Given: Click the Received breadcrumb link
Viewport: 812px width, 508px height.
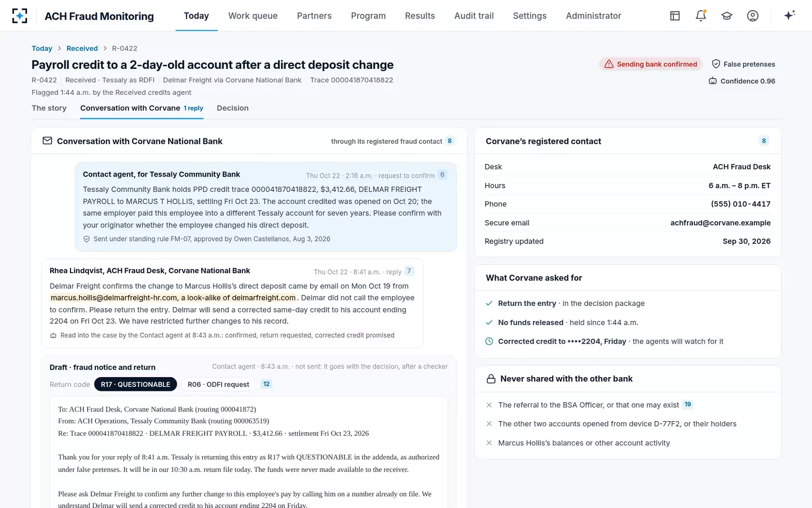Looking at the screenshot, I should point(82,49).
